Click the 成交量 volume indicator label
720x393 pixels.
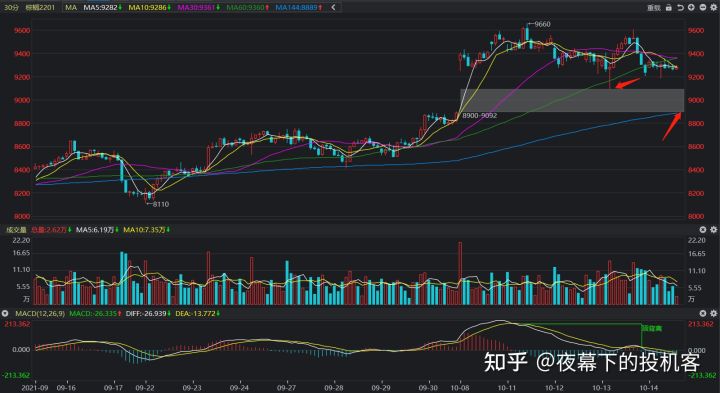click(x=16, y=230)
